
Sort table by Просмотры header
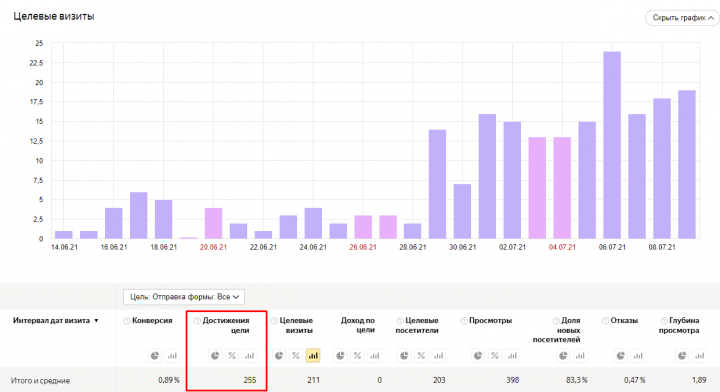[x=490, y=321]
